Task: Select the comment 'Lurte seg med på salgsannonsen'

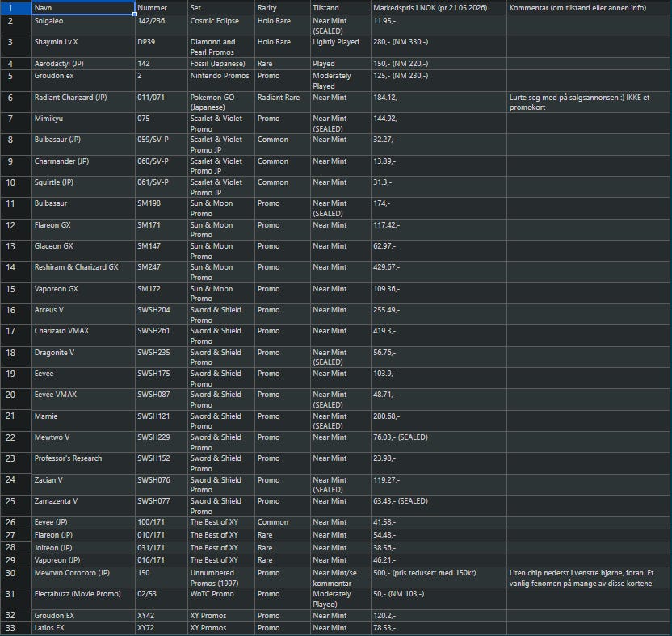Action: (589, 102)
